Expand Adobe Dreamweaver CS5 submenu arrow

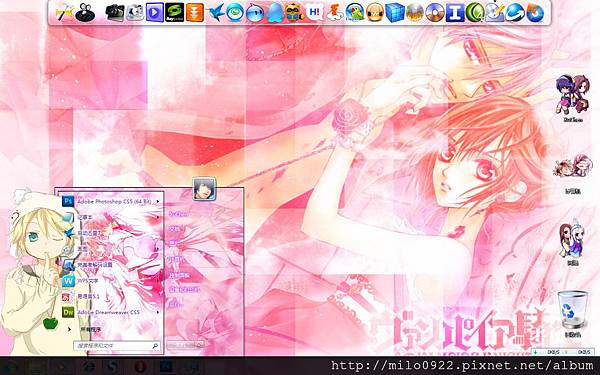coord(158,312)
